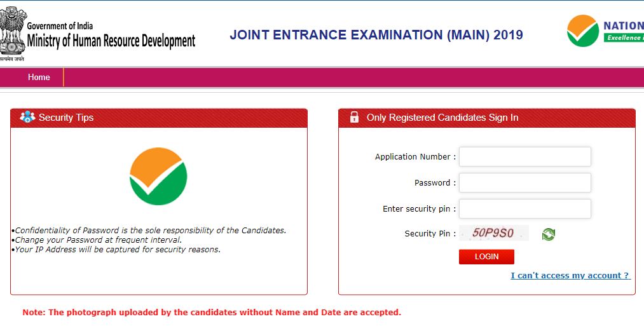This screenshot has height=326, width=644.
Task: Click the padlock icon in sign-in header
Action: (354, 118)
